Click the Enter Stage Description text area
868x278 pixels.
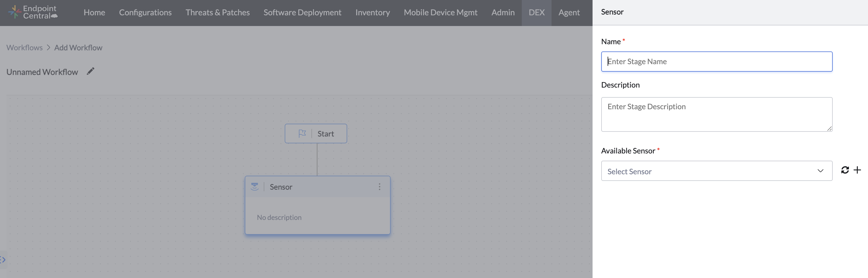[x=717, y=114]
